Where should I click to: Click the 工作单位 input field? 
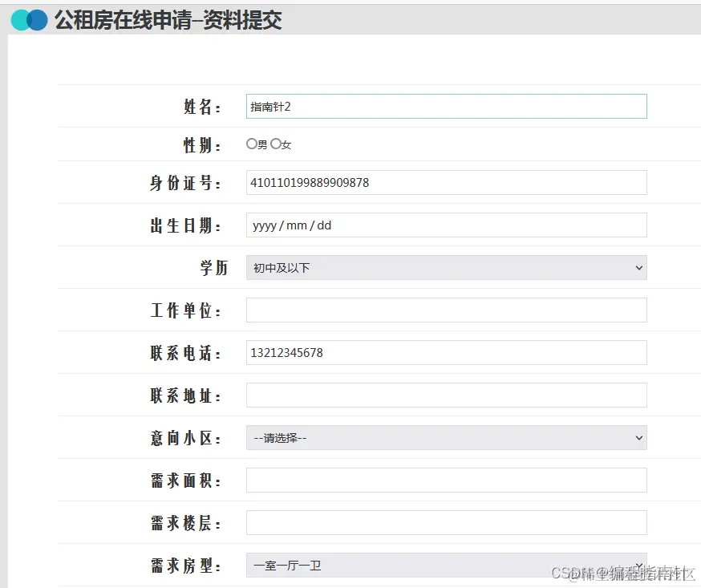[446, 310]
